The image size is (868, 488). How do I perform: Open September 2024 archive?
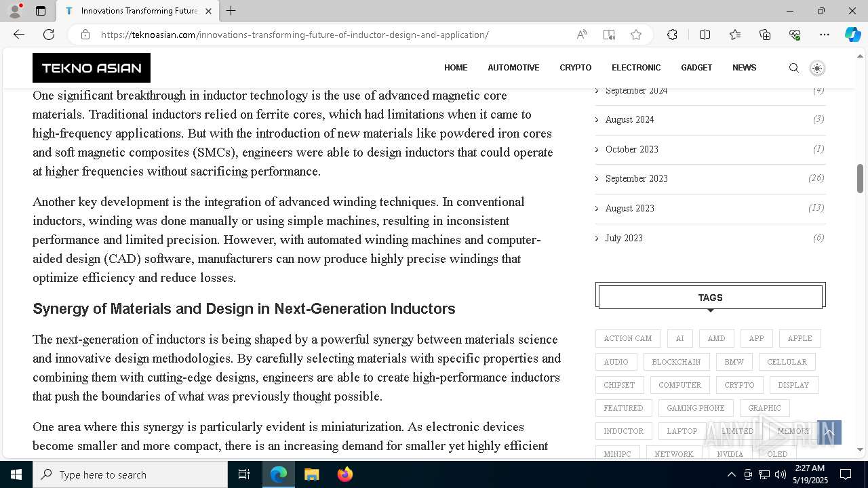[x=636, y=91]
